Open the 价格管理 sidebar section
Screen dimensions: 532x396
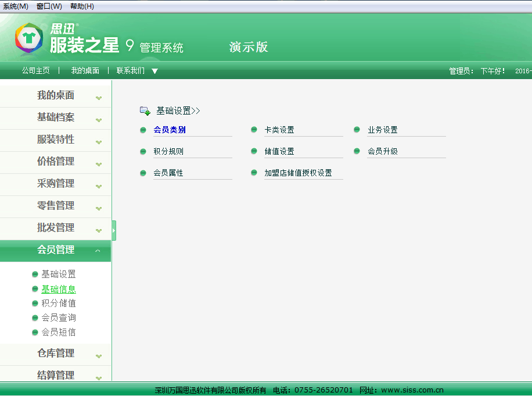point(56,162)
